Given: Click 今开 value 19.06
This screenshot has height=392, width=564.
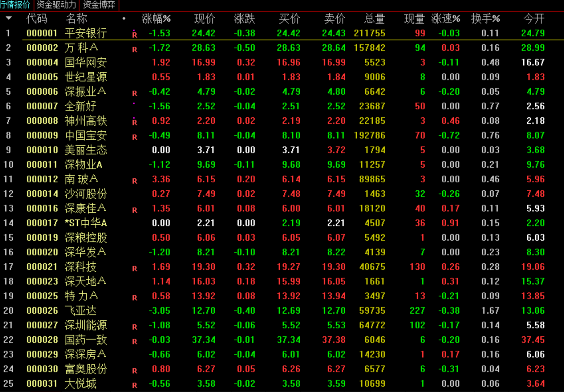Looking at the screenshot, I should coord(533,267).
